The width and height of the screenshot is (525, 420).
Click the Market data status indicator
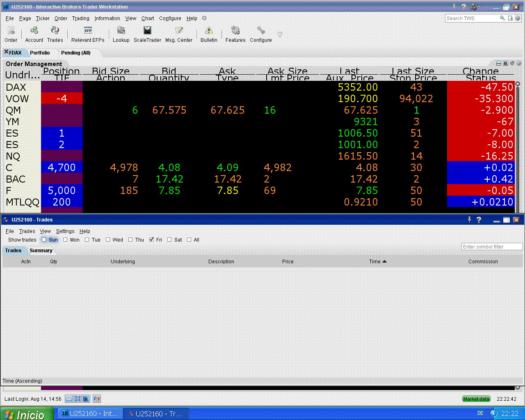pyautogui.click(x=476, y=399)
